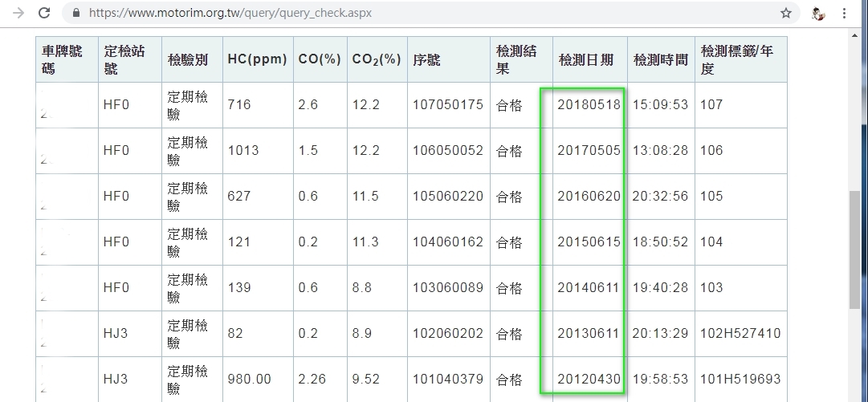Click detection time 19:40:28

660,287
